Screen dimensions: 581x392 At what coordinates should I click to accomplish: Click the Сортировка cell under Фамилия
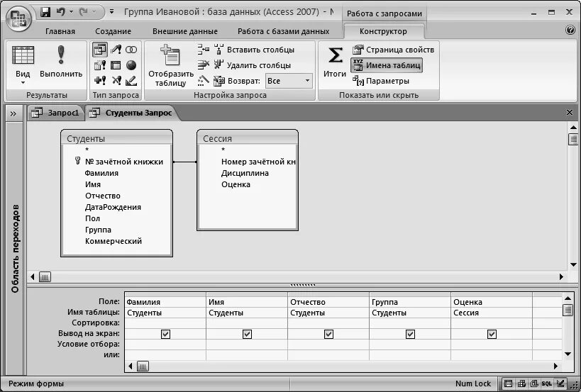pos(165,323)
